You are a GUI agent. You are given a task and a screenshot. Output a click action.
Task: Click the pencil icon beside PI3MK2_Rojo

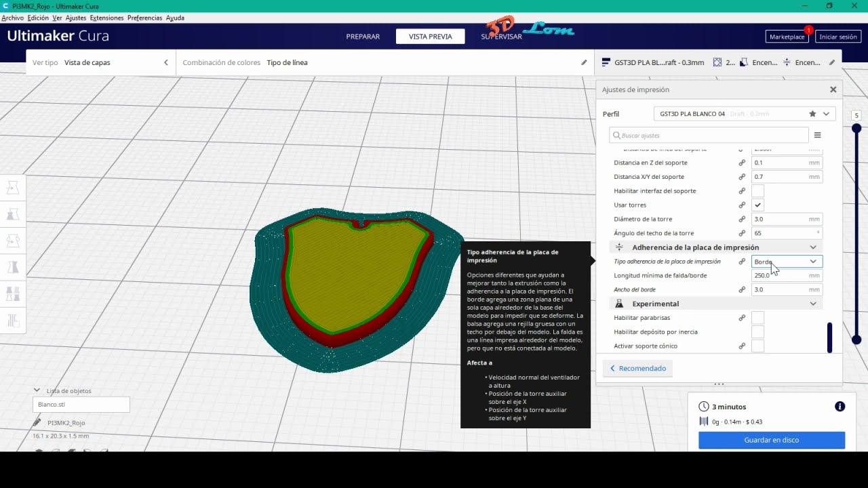[x=37, y=422]
